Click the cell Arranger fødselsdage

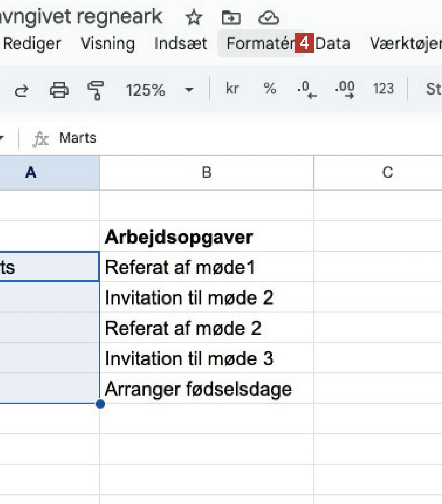(206, 389)
